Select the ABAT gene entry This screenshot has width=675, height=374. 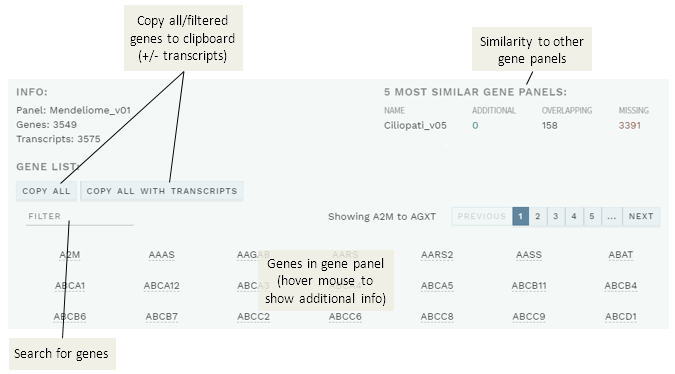pos(620,255)
